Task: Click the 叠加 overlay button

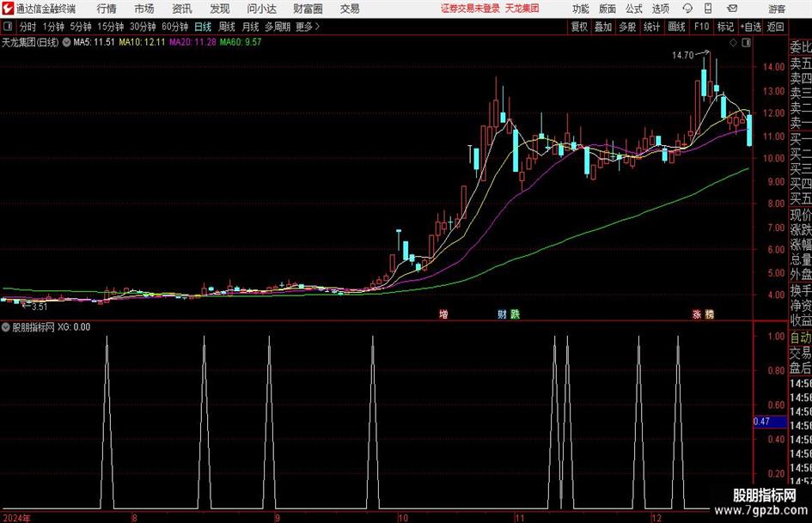Action: click(603, 27)
